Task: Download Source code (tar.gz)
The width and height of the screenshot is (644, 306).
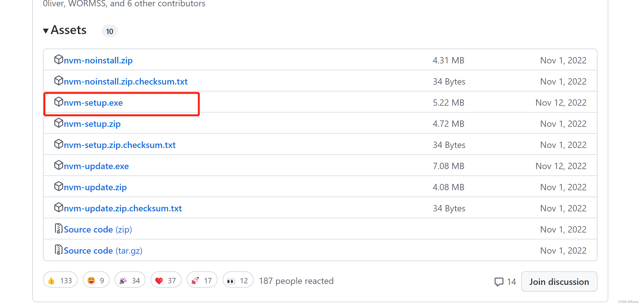Action: (x=103, y=250)
